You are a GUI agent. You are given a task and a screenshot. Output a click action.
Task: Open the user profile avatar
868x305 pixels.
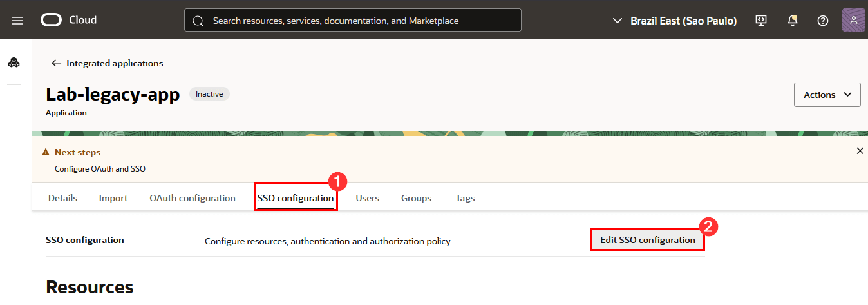coord(854,20)
